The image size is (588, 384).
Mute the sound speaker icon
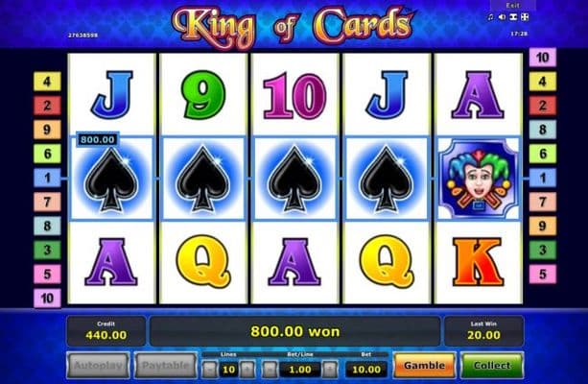pyautogui.click(x=502, y=17)
